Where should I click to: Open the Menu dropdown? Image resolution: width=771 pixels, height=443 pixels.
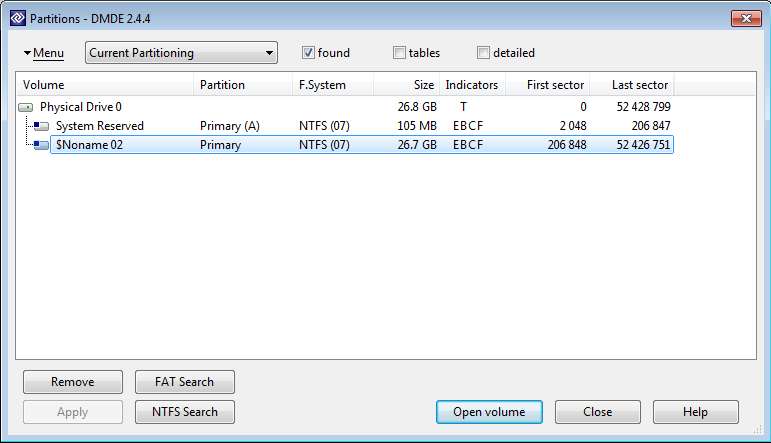click(x=43, y=53)
